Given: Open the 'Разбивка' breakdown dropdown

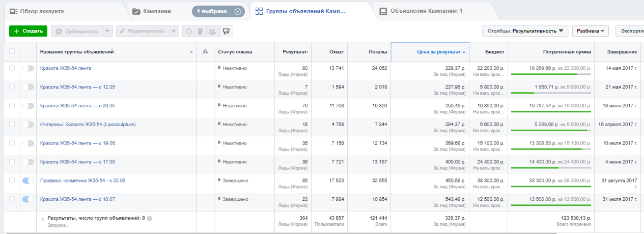Looking at the screenshot, I should [591, 31].
